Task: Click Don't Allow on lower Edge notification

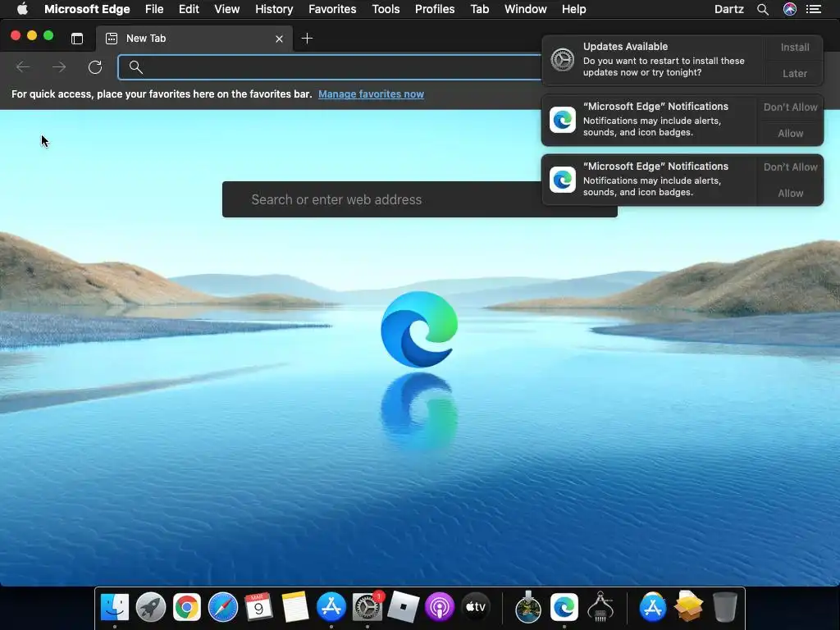Action: coord(790,167)
